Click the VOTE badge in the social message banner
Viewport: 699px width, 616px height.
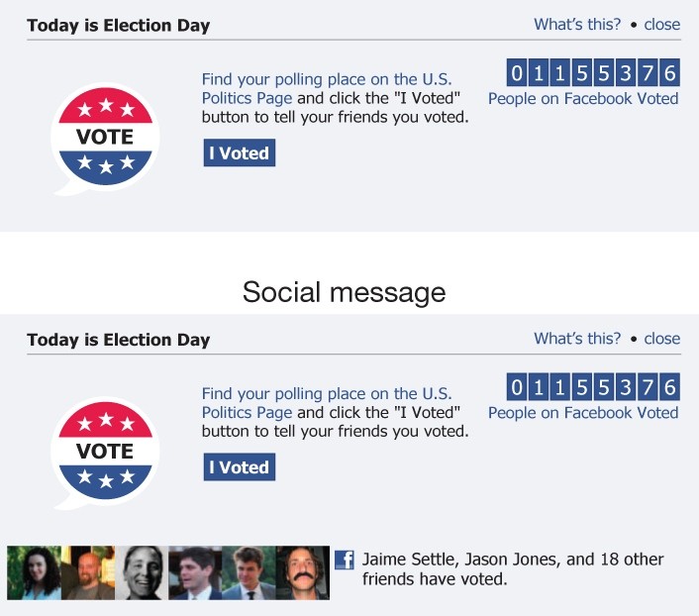[x=105, y=451]
